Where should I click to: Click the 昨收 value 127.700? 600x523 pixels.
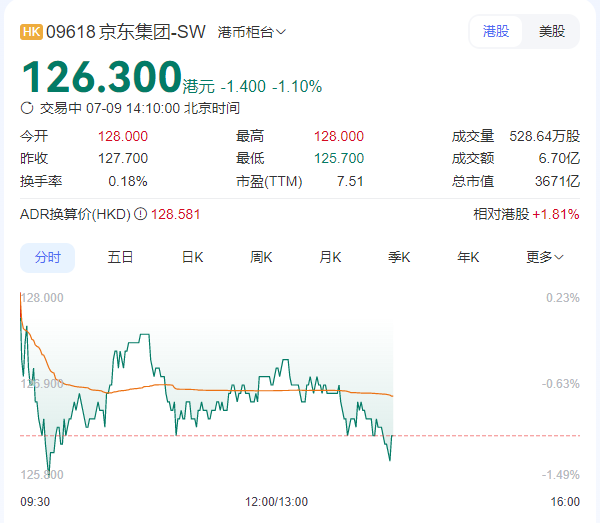click(x=123, y=158)
